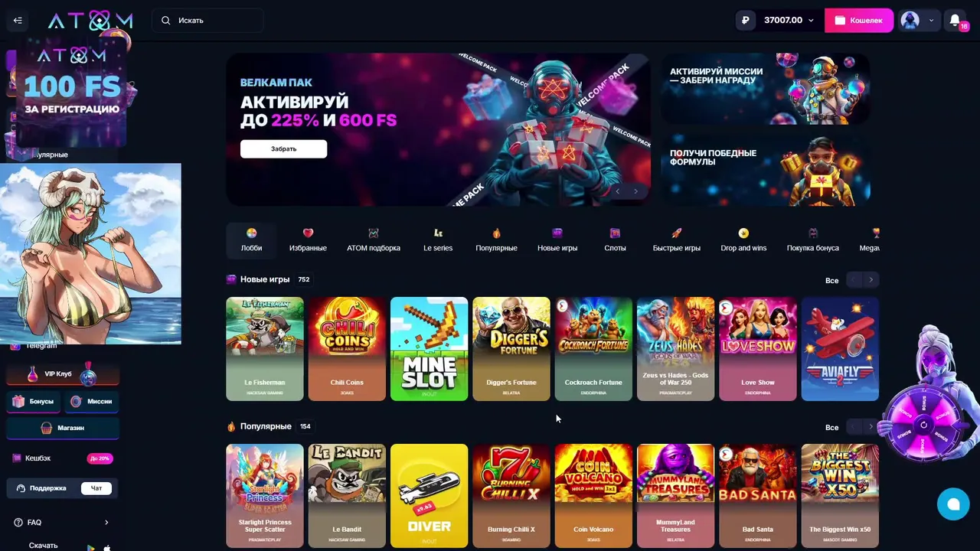The height and width of the screenshot is (551, 980).
Task: Expand the FAQ section arrow
Action: click(106, 523)
